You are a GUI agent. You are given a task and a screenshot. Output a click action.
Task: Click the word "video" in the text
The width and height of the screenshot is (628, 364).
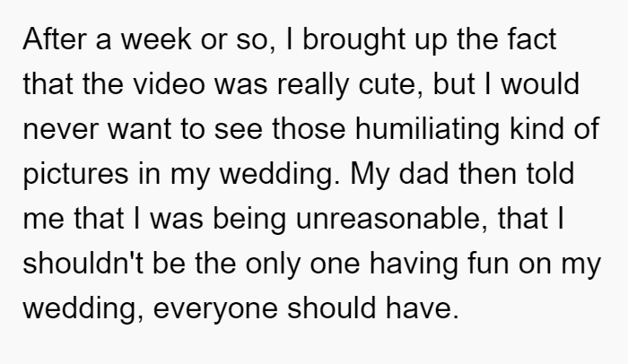click(169, 84)
